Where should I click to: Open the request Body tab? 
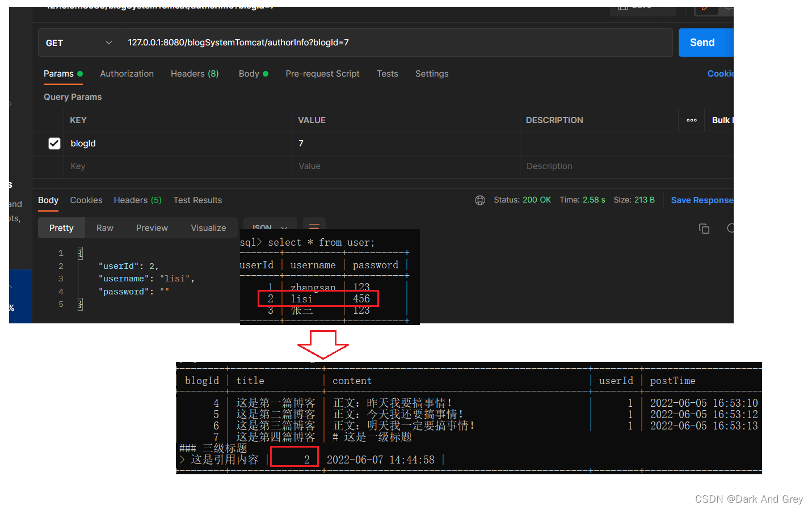253,74
